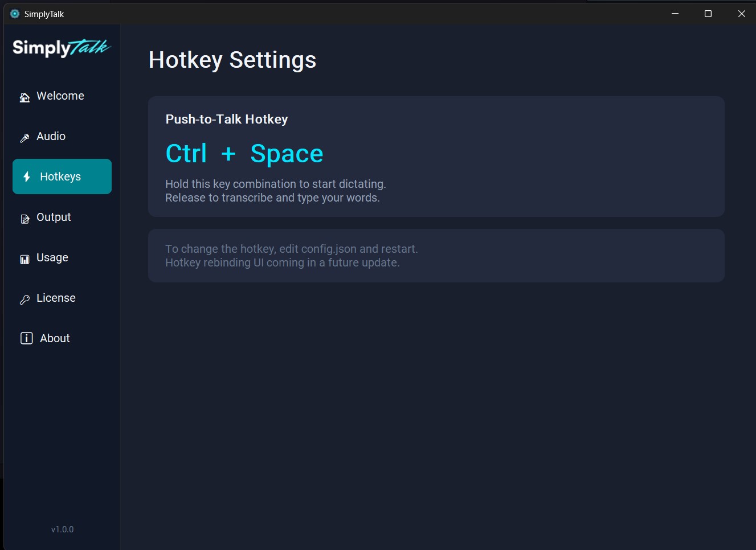This screenshot has width=756, height=550.
Task: Click the SimplyTalk title bar app icon
Action: [15, 14]
